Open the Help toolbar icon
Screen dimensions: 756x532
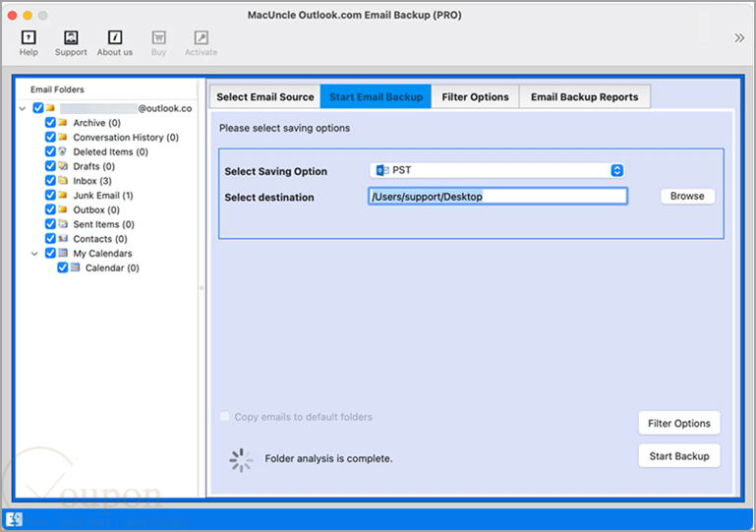click(x=29, y=37)
